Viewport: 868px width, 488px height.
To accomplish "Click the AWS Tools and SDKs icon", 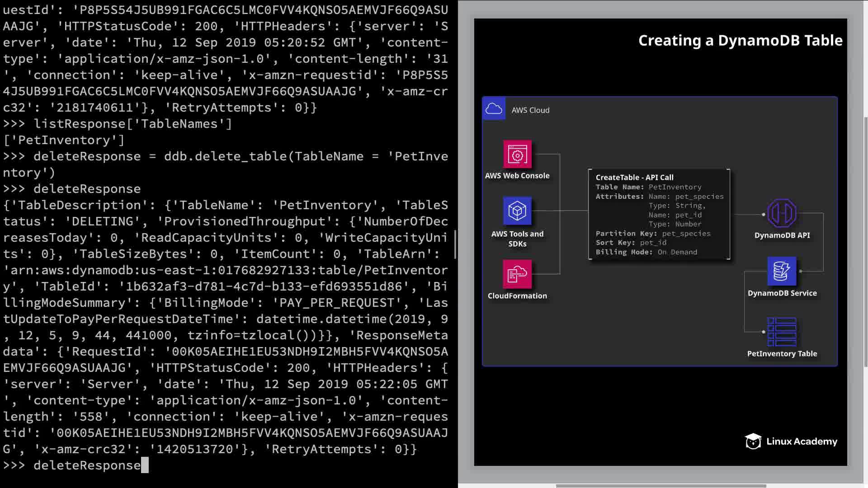I will pyautogui.click(x=517, y=211).
